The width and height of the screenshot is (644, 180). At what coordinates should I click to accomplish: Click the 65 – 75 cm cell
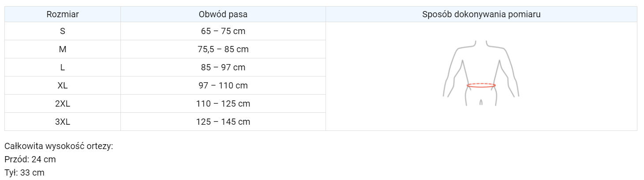click(x=223, y=31)
